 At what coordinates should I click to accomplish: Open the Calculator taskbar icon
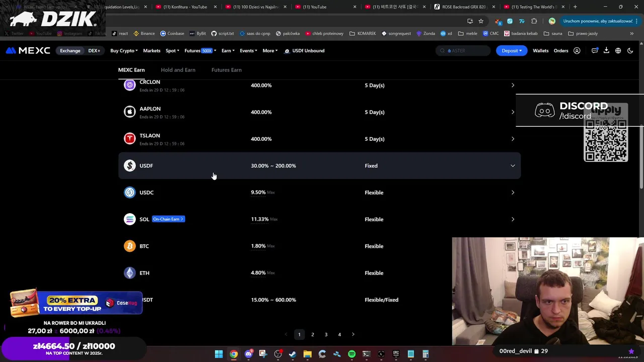coord(426,354)
